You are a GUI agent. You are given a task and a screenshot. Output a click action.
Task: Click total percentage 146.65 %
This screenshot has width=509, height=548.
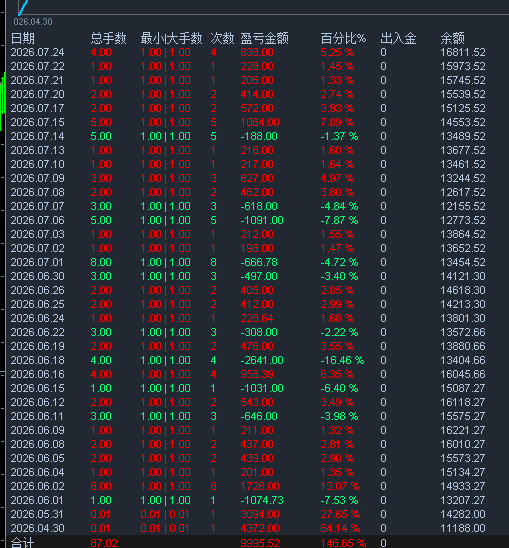343,543
